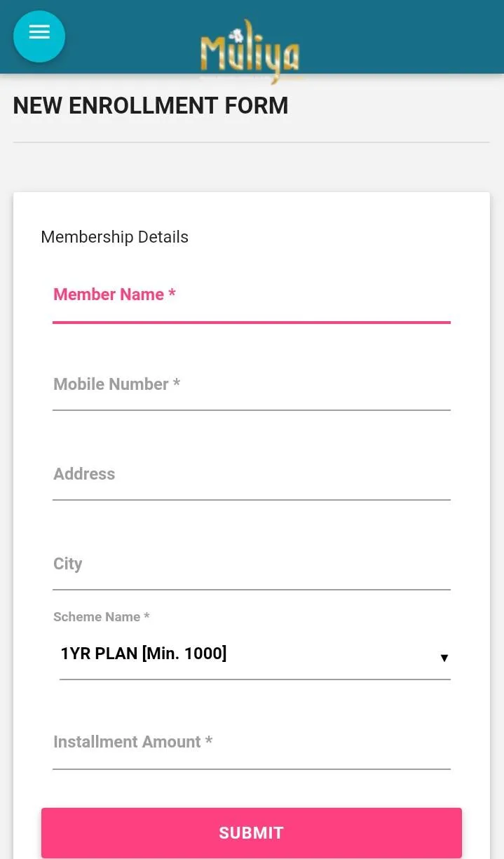Click the dropdown arrow beside 1YR PLAN
Screen dimensions: 504x859
coord(444,658)
